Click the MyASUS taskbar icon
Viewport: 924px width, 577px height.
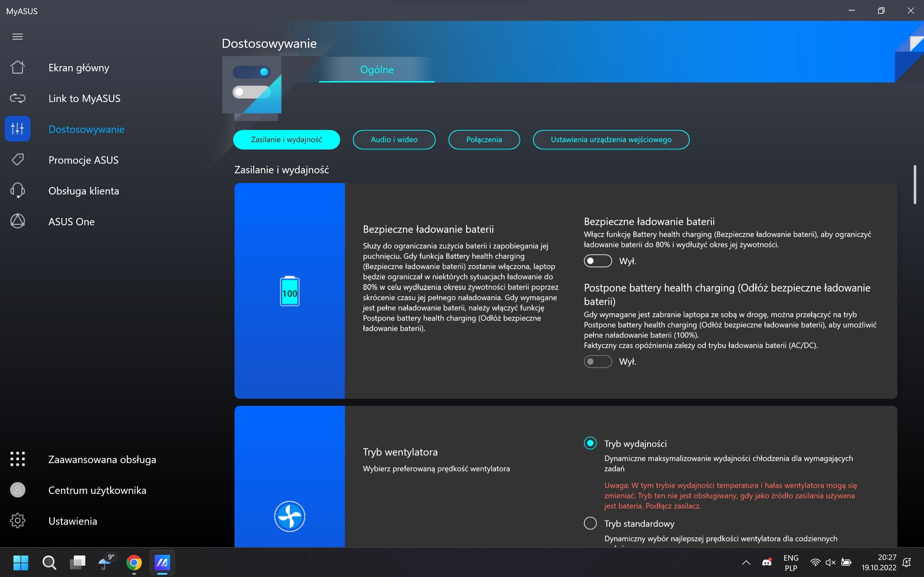162,563
